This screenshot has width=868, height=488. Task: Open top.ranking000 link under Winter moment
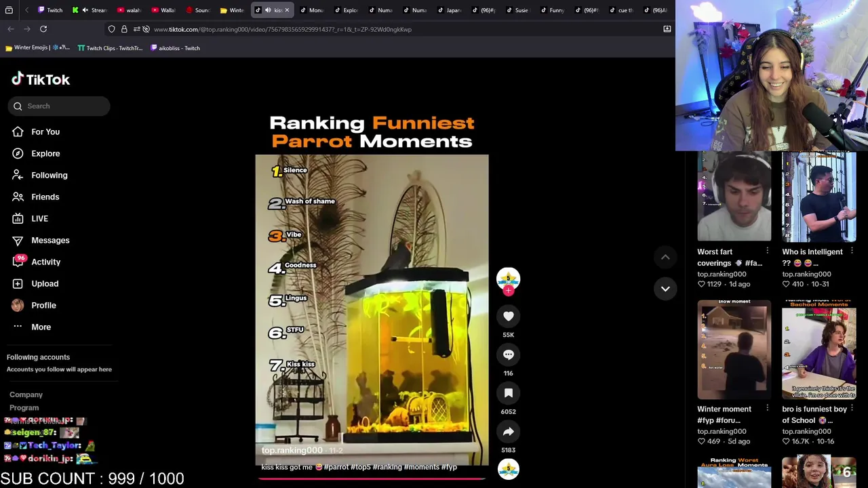(722, 431)
